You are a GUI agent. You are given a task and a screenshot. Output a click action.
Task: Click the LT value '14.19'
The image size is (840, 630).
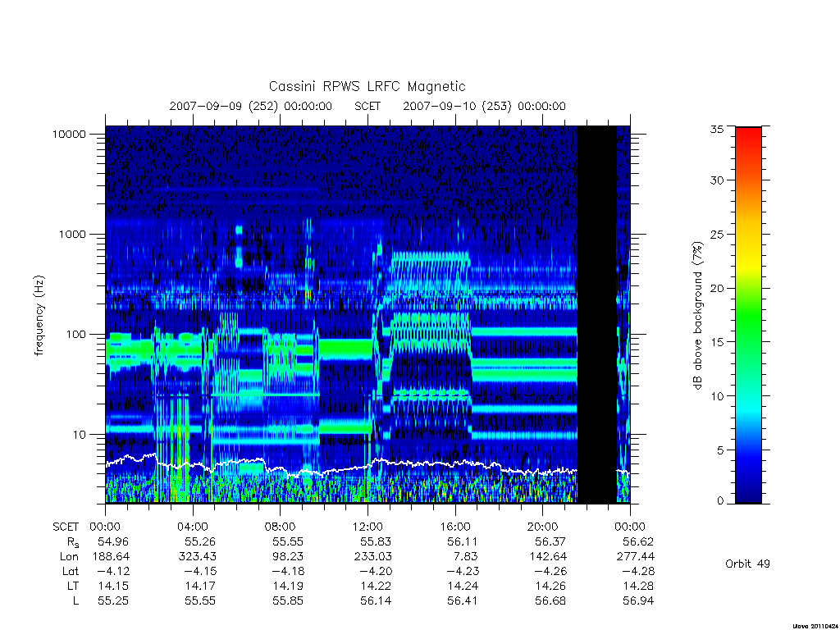[x=288, y=586]
